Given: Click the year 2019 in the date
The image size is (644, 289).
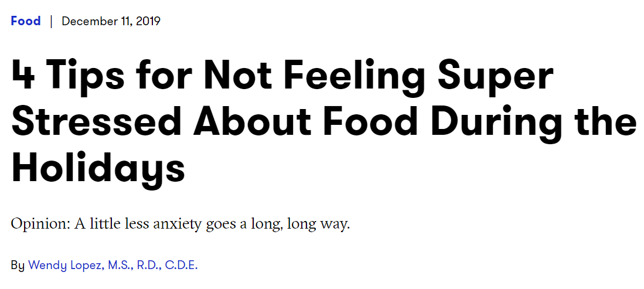Looking at the screenshot, I should [x=148, y=21].
